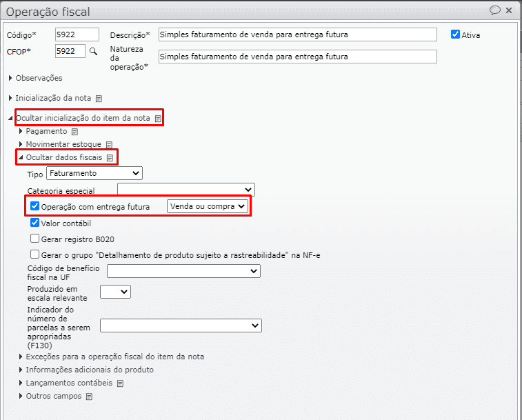Click the note icon beside Ocultar dados fiscais
522x420 pixels.
[x=110, y=158]
